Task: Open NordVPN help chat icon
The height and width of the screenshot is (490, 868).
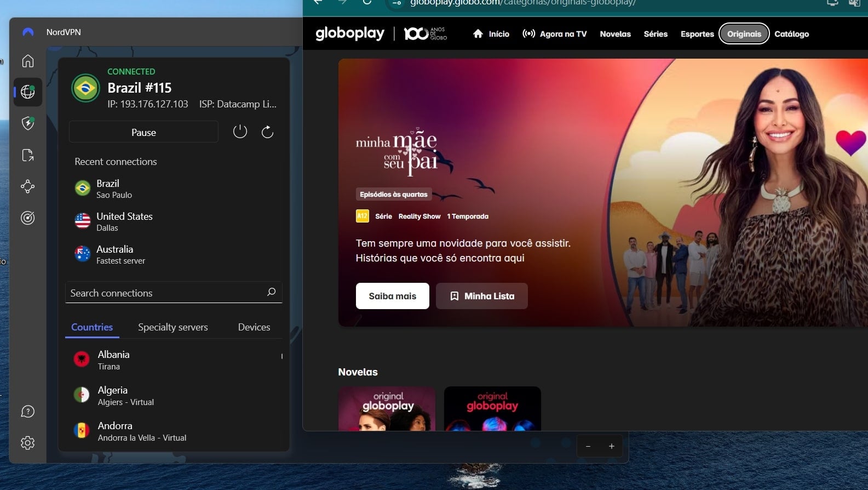Action: pos(28,412)
